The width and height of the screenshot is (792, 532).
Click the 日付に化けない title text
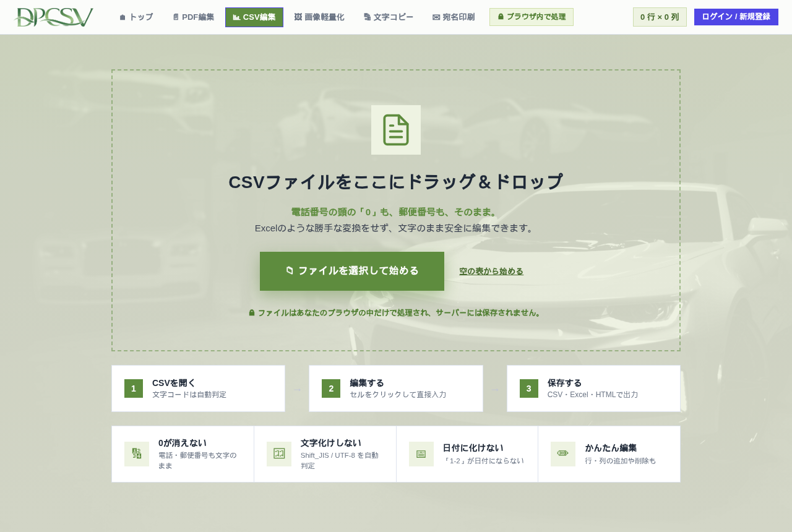tap(473, 448)
